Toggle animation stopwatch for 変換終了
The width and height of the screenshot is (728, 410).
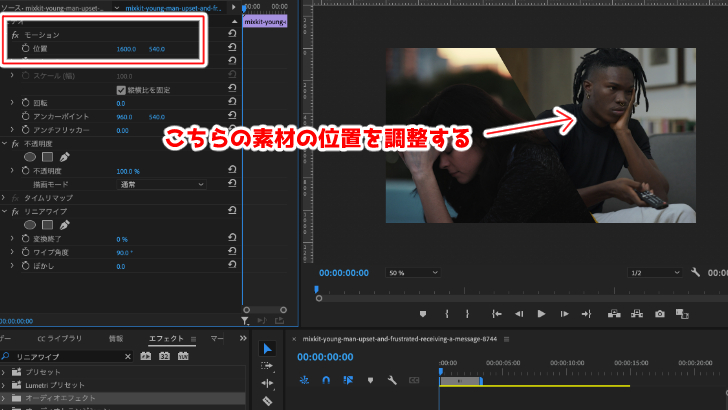tap(26, 238)
